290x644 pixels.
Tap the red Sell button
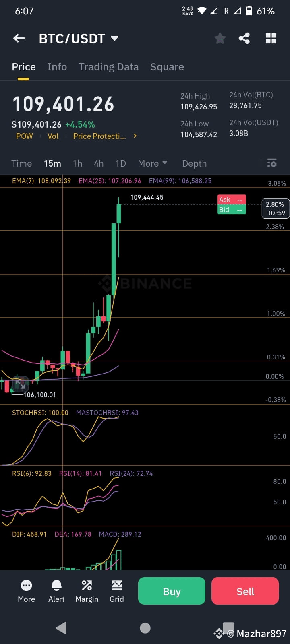[245, 591]
